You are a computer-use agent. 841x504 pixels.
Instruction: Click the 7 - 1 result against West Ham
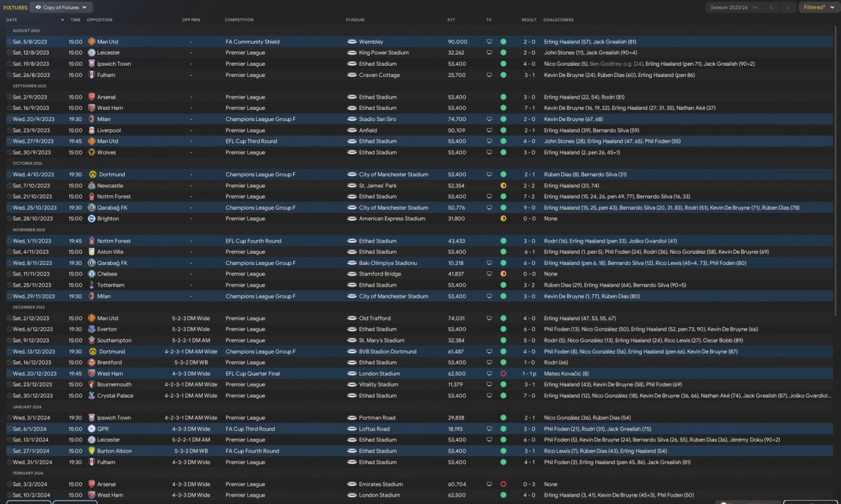[x=529, y=108]
